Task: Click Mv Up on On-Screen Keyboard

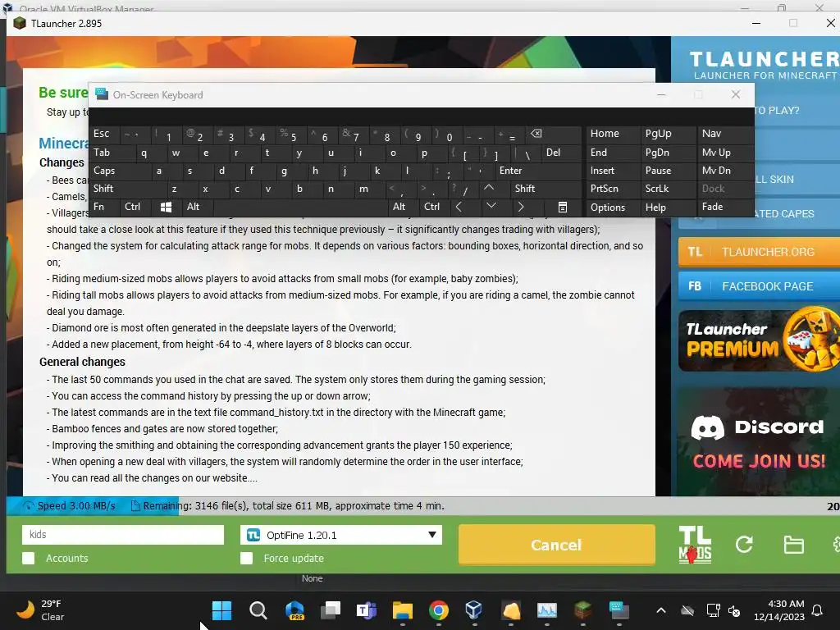Action: pyautogui.click(x=725, y=153)
